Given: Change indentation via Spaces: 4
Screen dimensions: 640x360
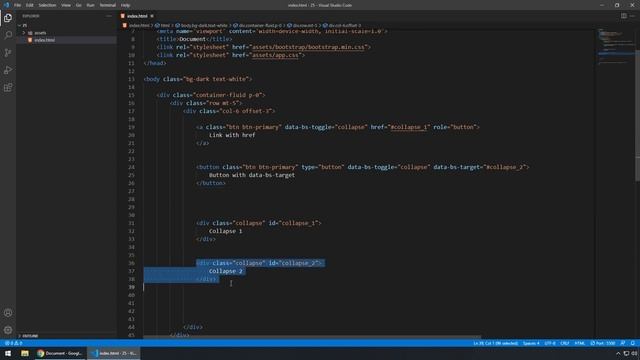Looking at the screenshot, I should tap(531, 343).
